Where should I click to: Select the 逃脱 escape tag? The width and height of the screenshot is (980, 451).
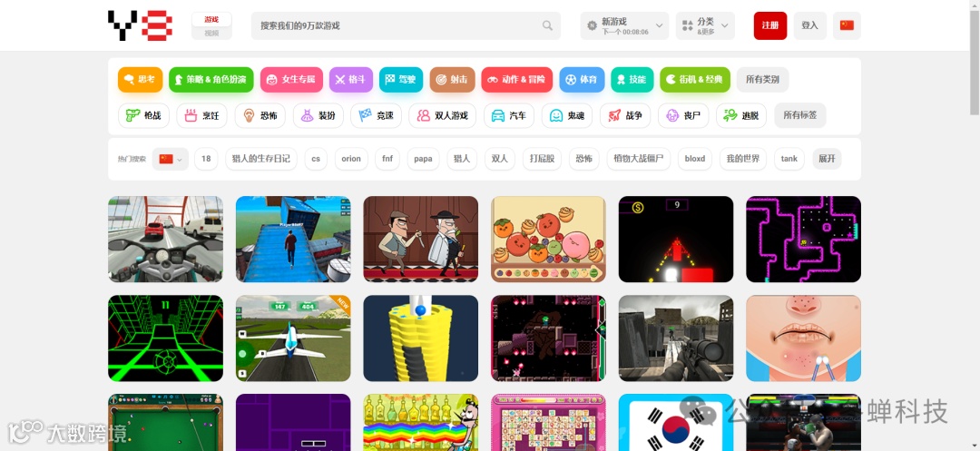tap(741, 115)
